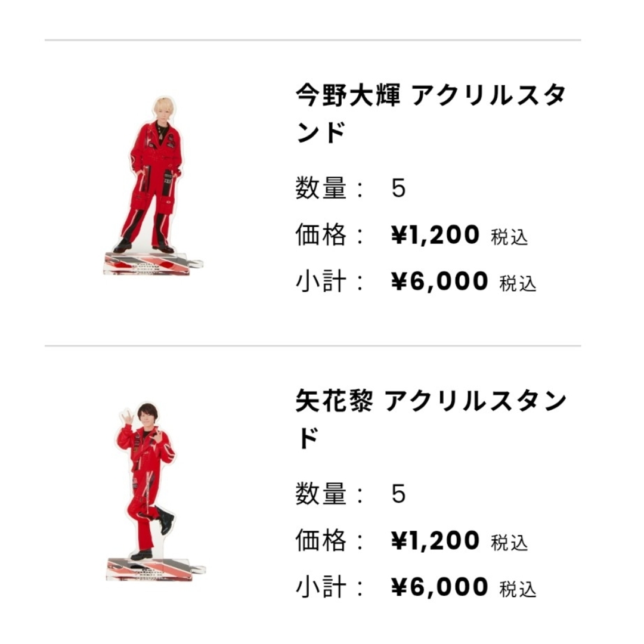The height and width of the screenshot is (644, 644).
Task: Click the 価格 label under 矢花黎 item
Action: (x=321, y=540)
